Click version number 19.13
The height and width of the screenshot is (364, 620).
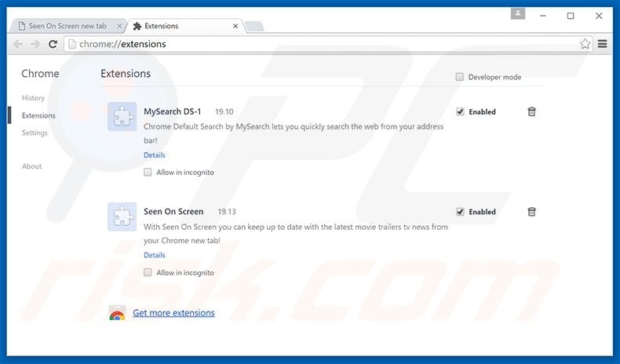click(227, 212)
